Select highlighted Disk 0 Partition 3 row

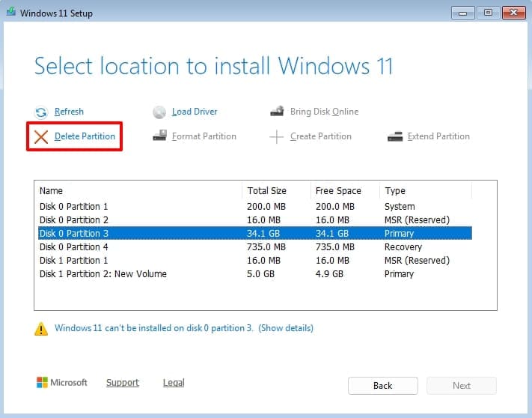(x=255, y=233)
